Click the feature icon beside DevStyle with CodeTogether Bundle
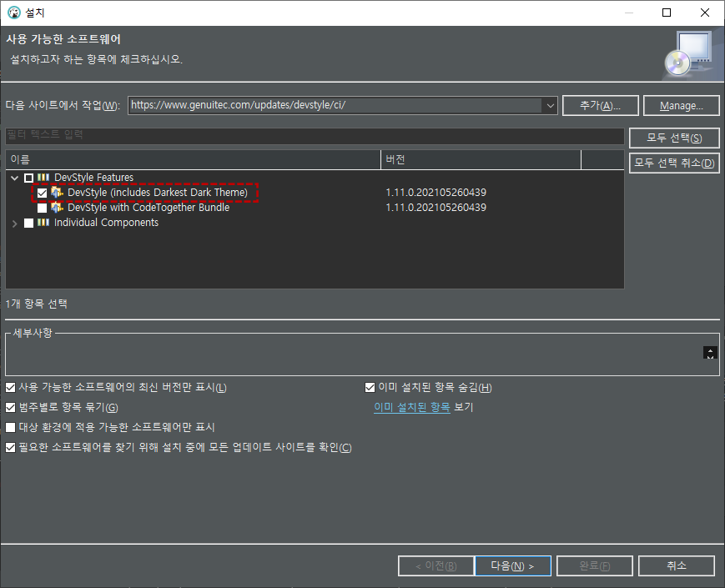 pos(57,207)
